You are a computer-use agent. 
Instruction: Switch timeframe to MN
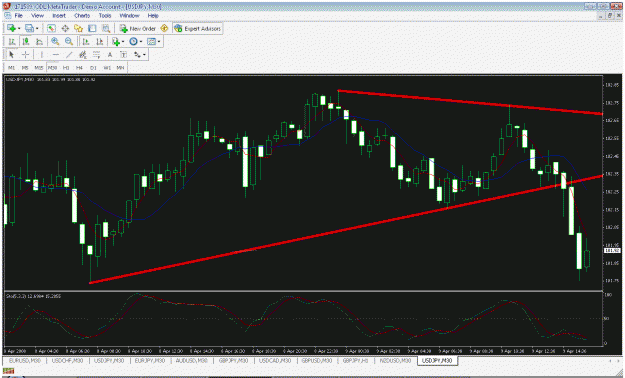click(120, 68)
